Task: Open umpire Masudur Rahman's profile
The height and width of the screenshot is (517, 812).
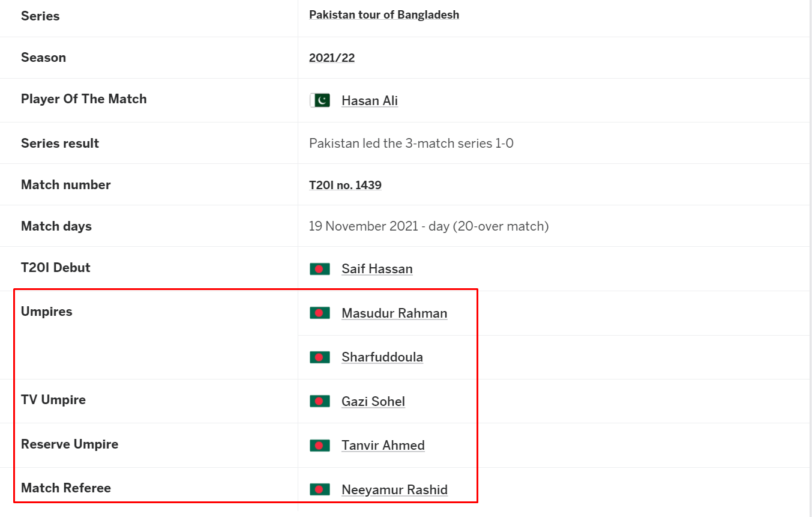Action: pos(394,313)
